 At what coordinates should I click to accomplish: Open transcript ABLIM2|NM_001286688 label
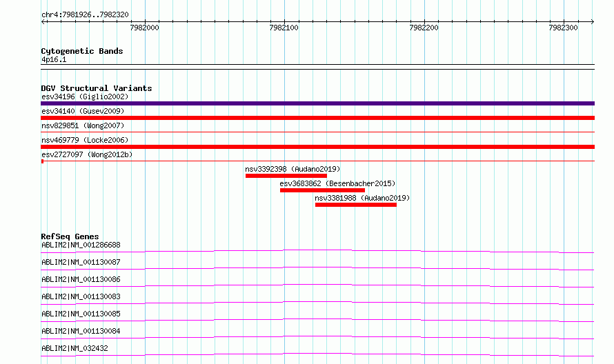click(x=81, y=245)
